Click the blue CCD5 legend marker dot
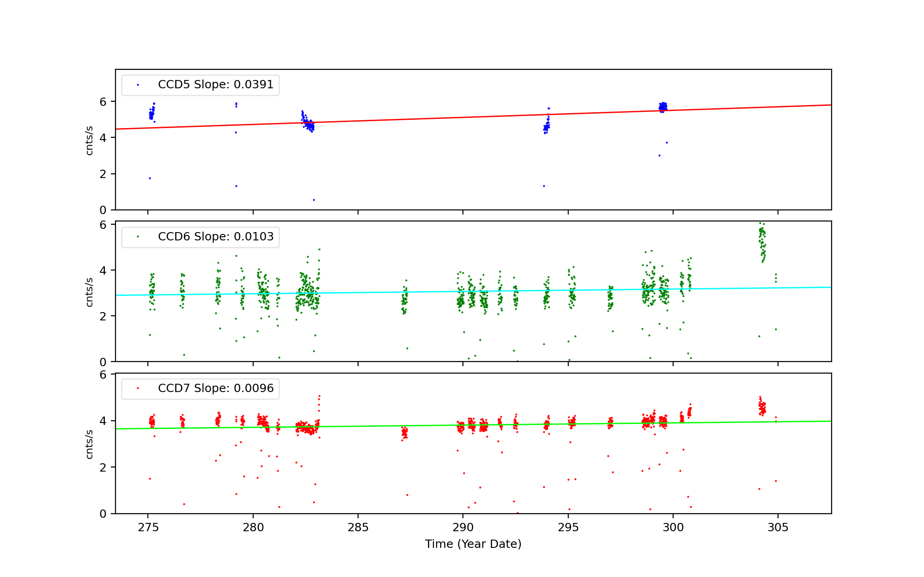 (x=138, y=85)
